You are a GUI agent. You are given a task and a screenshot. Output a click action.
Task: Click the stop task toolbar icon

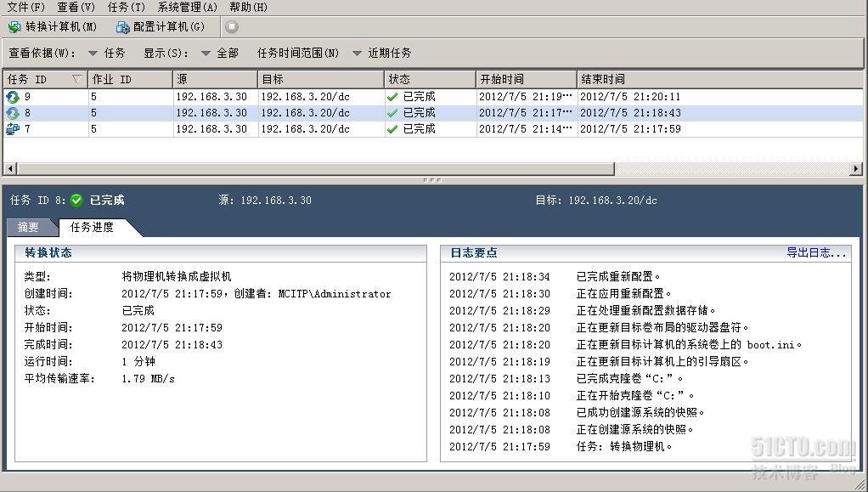click(x=232, y=26)
